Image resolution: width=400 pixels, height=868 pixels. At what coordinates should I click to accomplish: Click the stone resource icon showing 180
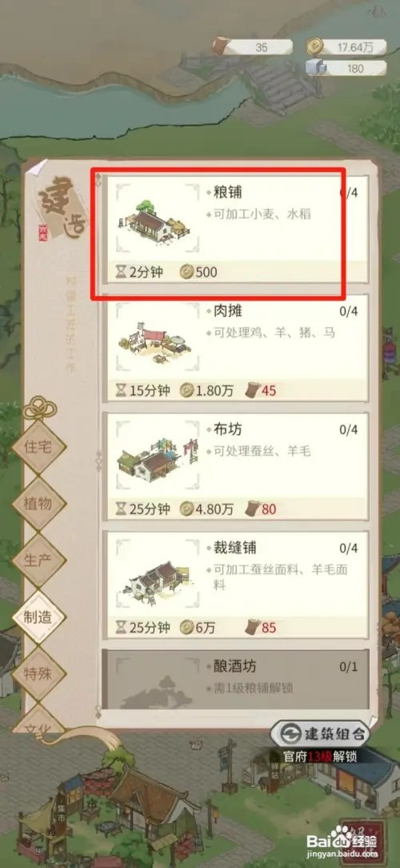tap(316, 67)
